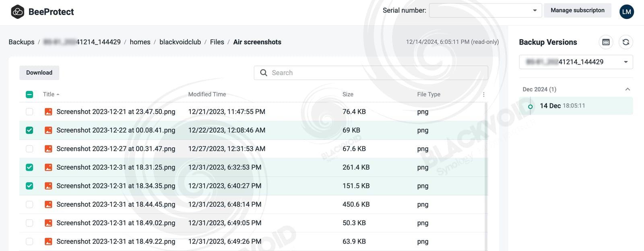Screen dimensions: 644x251
Task: Open the backup version selector dropdown
Action: [576, 62]
